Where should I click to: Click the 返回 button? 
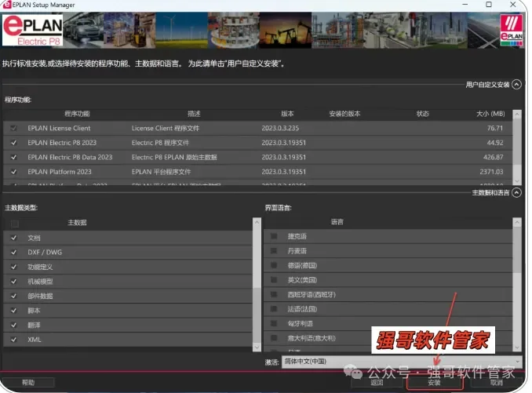click(377, 383)
